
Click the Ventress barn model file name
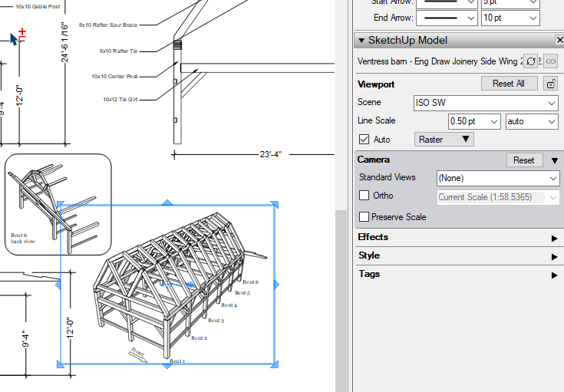[440, 61]
